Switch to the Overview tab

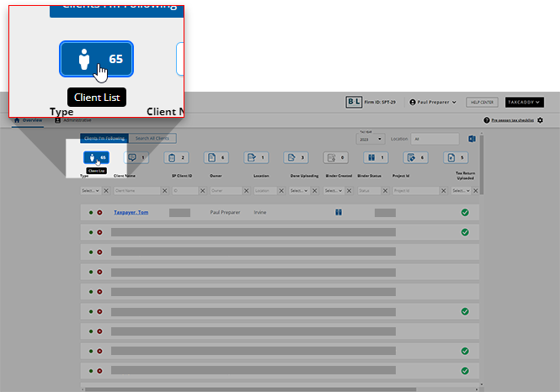(28, 120)
